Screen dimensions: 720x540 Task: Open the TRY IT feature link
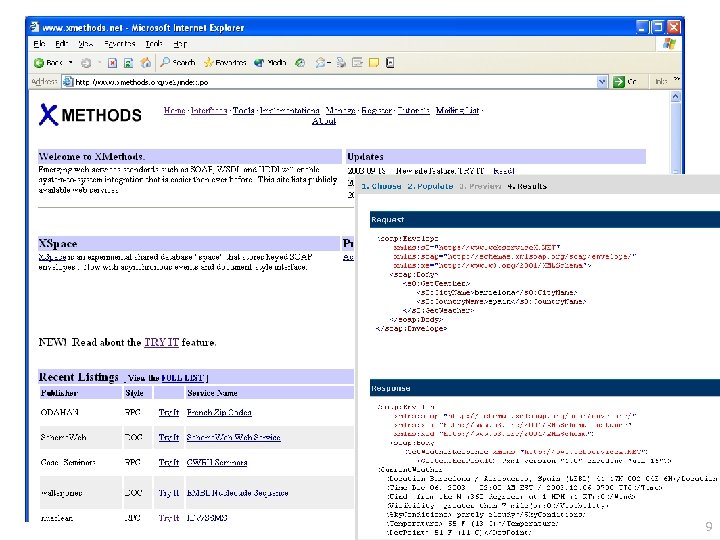click(x=161, y=342)
